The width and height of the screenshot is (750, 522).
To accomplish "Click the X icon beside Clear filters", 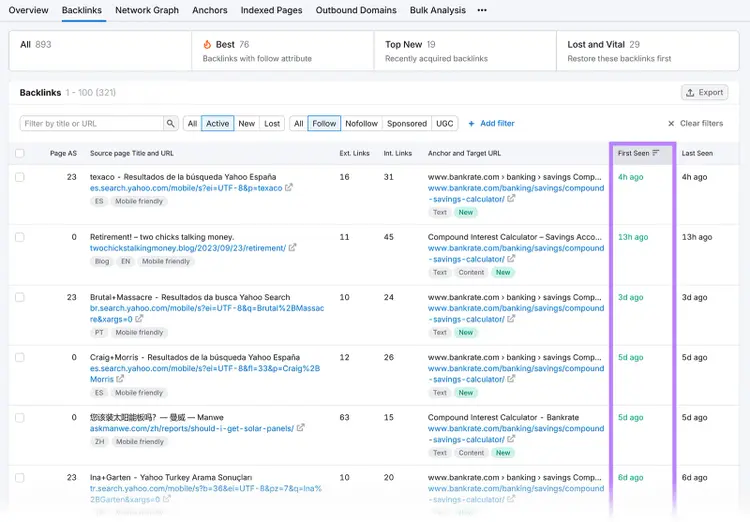I will [671, 123].
